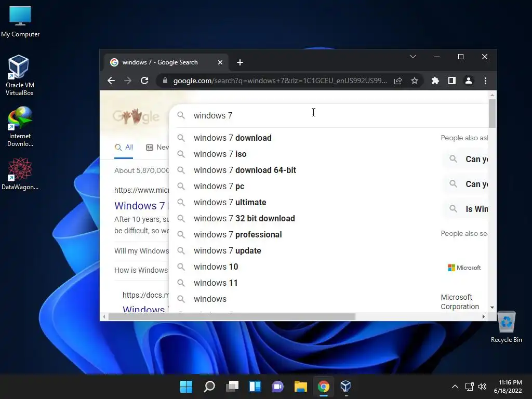The height and width of the screenshot is (399, 532).
Task: Open the Extensions puzzle icon
Action: click(435, 81)
